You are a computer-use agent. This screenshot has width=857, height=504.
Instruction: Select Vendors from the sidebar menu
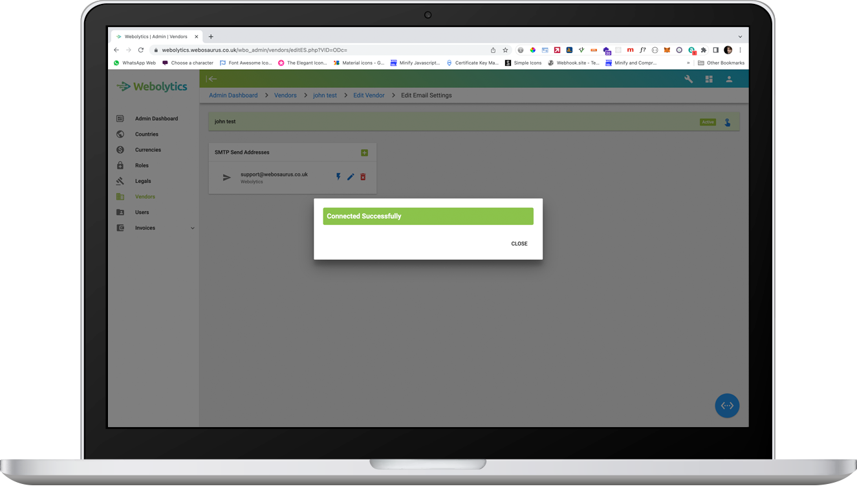coord(145,196)
